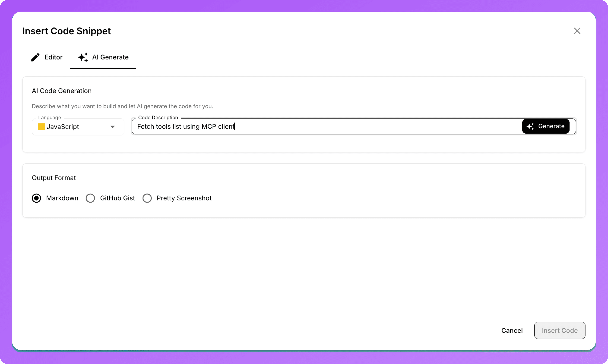This screenshot has height=364, width=608.
Task: Select the AI Generate tab
Action: [x=103, y=57]
